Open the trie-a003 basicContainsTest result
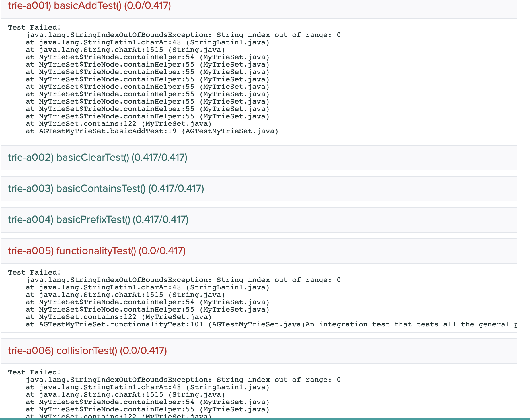530x420 pixels. pos(106,188)
